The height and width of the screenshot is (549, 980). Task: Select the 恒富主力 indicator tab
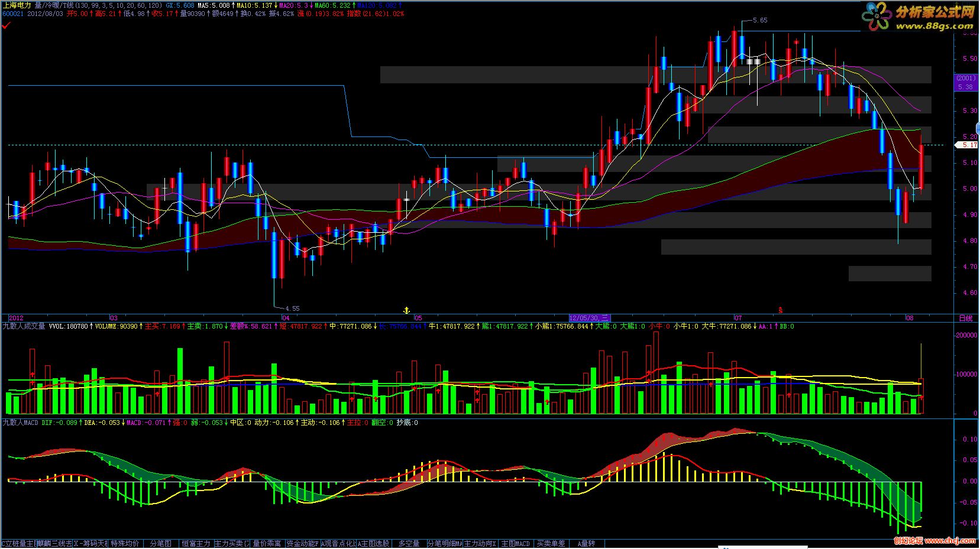[x=196, y=543]
